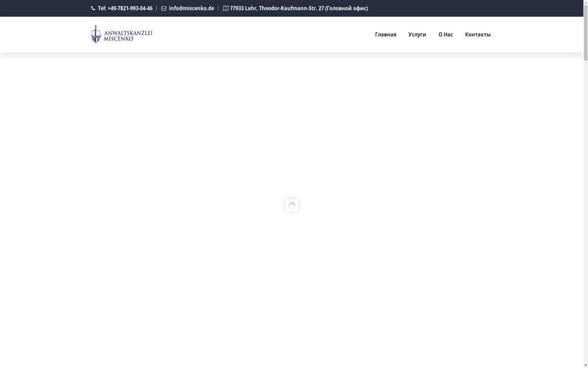The height and width of the screenshot is (368, 588).
Task: Click the blank white header area between logo and menu
Action: pos(260,34)
